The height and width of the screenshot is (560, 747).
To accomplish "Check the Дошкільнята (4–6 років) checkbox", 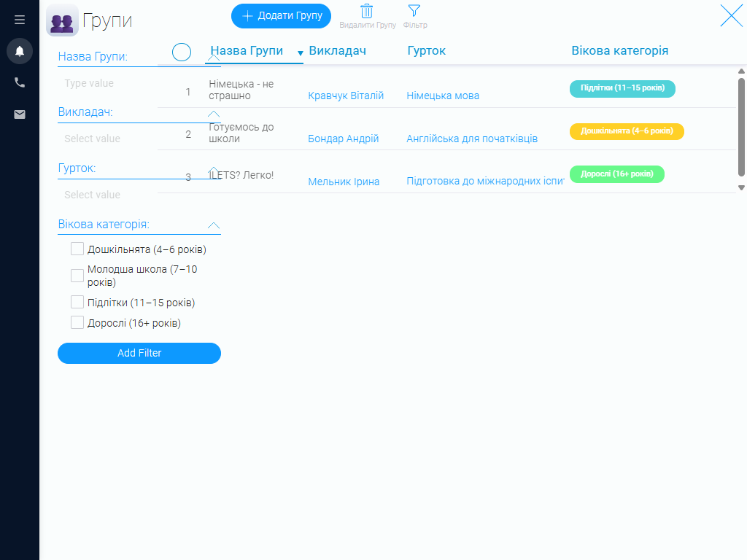I will coord(77,249).
